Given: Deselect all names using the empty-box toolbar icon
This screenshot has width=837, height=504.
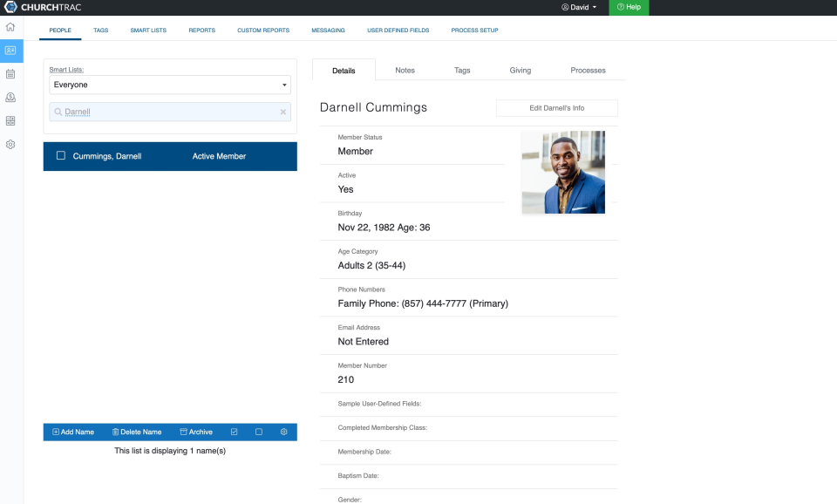Looking at the screenshot, I should coord(258,432).
